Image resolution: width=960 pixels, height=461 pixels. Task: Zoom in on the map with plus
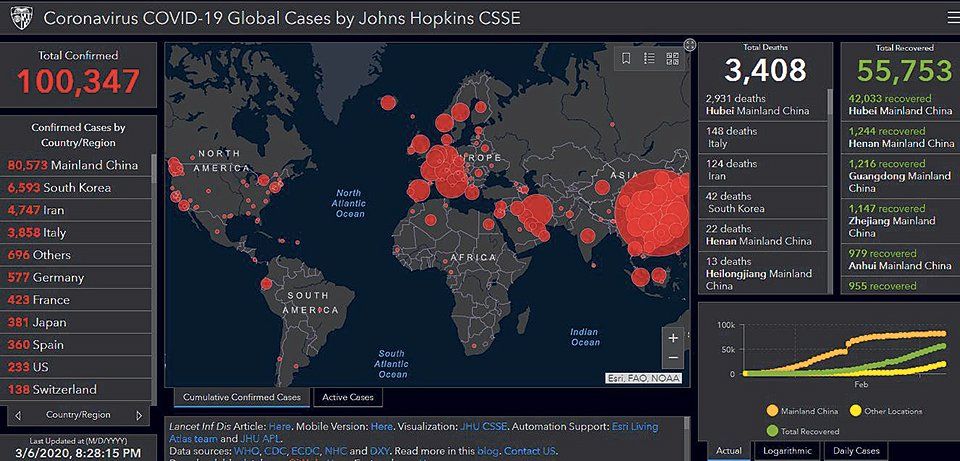[673, 337]
